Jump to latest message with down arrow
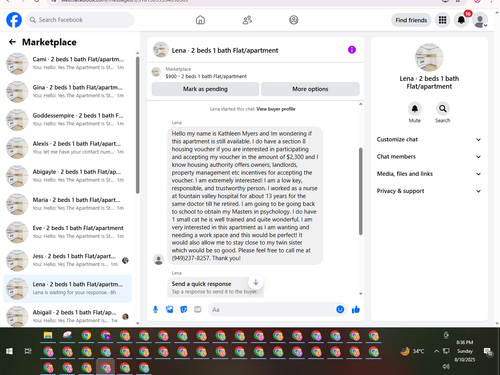500x375 pixels. (x=256, y=282)
